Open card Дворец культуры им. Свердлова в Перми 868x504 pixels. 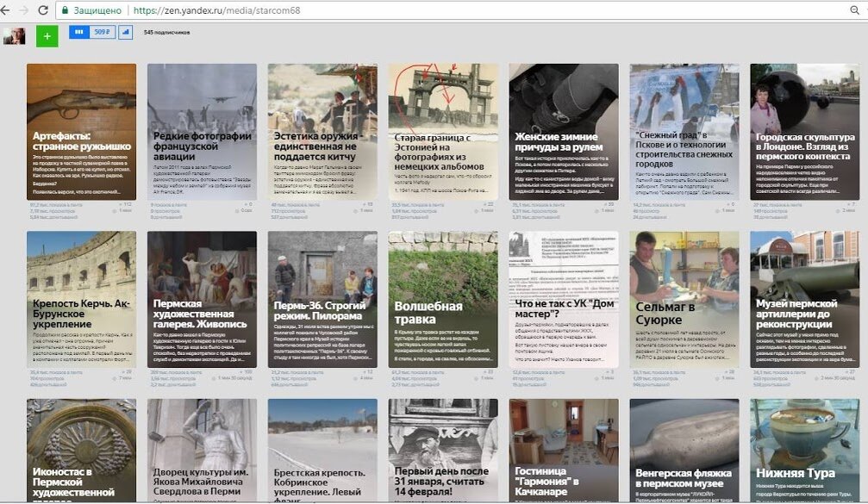(202, 451)
